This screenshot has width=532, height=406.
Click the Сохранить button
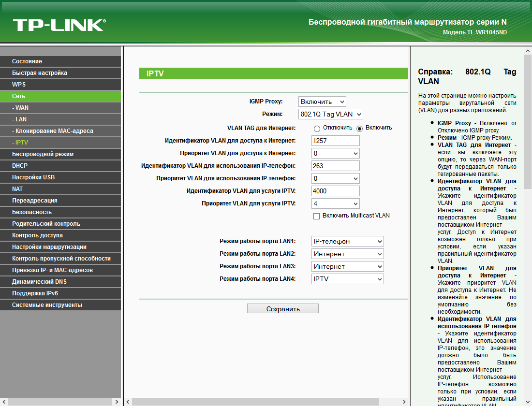pyautogui.click(x=283, y=309)
